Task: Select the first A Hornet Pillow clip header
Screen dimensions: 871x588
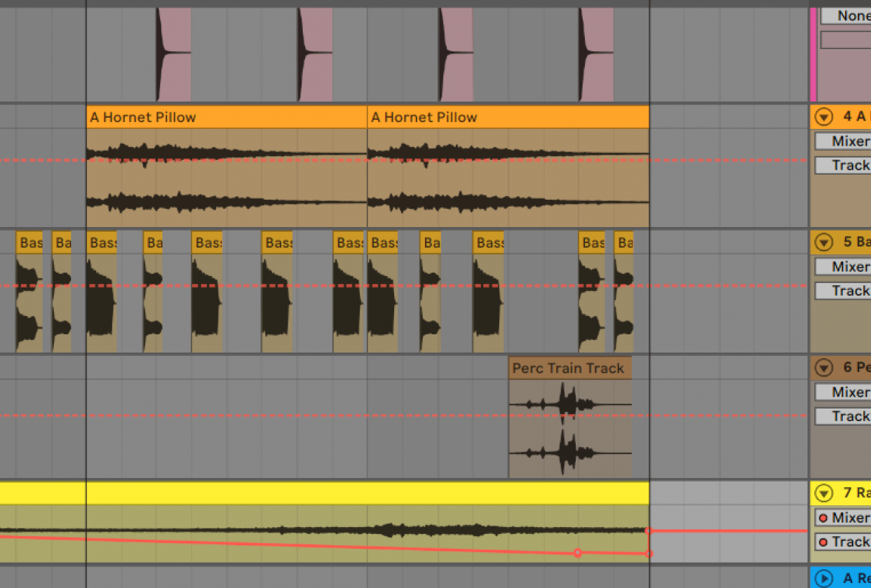Action: pyautogui.click(x=226, y=117)
